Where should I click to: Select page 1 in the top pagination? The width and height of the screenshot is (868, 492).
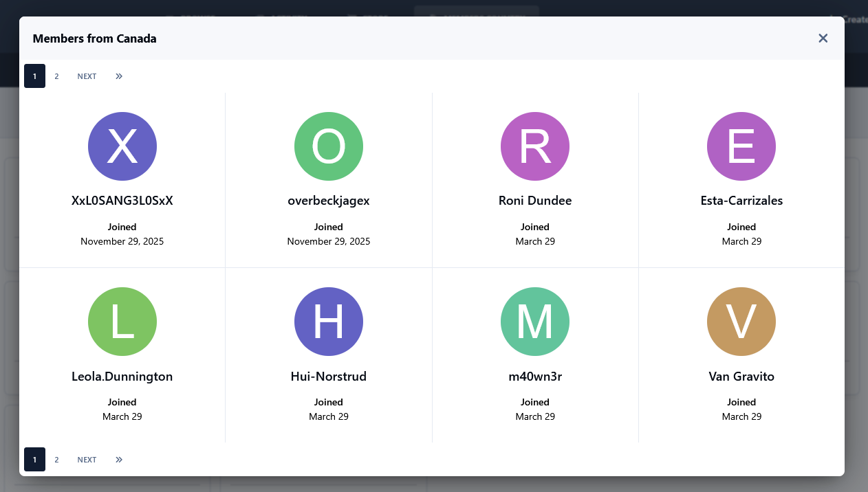[34, 76]
